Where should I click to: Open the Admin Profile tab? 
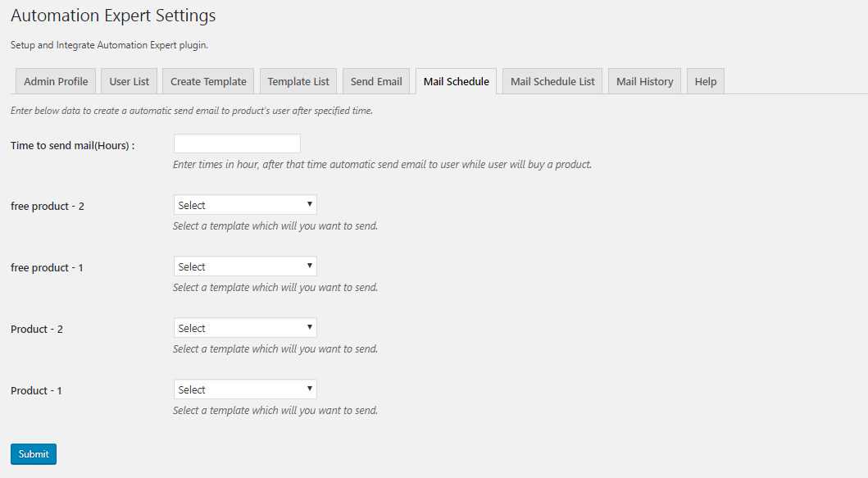tap(56, 81)
